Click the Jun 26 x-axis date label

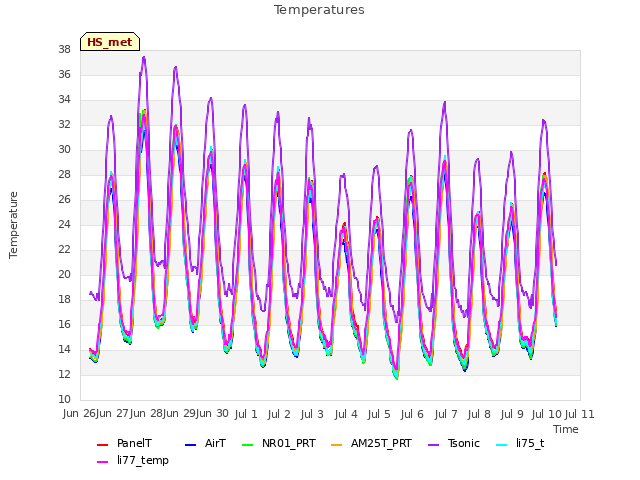[79, 414]
